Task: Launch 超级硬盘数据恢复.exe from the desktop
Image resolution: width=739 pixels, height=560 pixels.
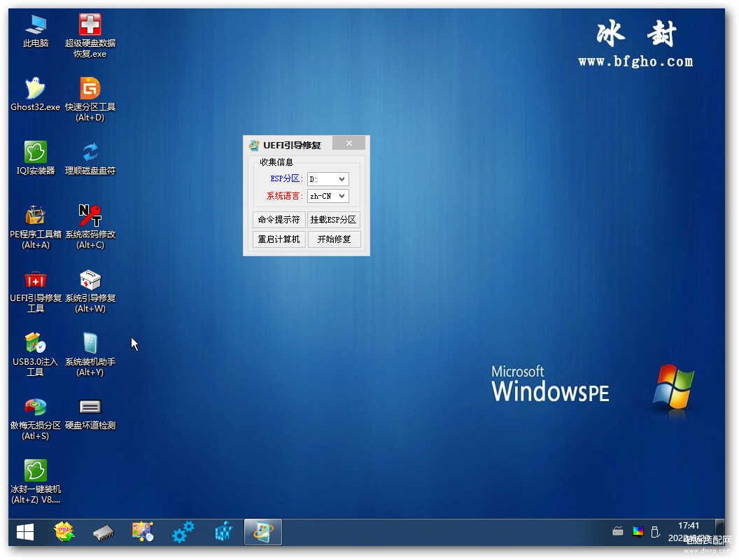Action: (x=90, y=36)
